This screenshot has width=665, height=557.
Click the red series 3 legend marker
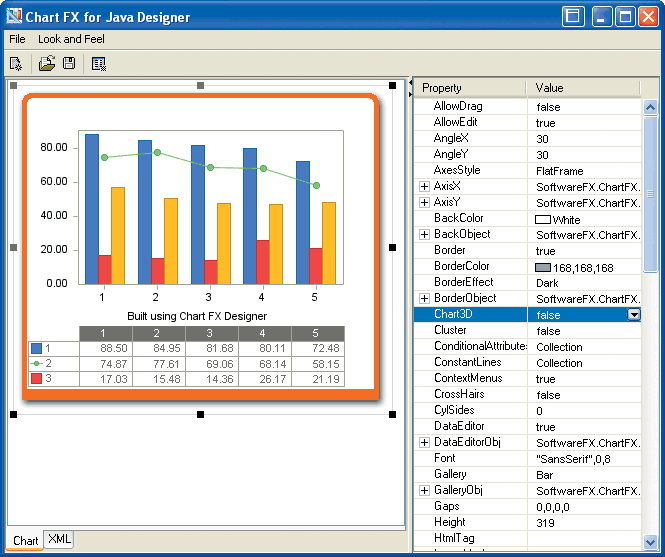coord(36,378)
